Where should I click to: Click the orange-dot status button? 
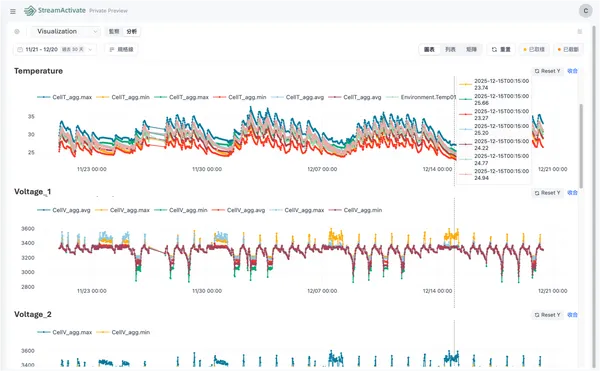click(x=568, y=50)
